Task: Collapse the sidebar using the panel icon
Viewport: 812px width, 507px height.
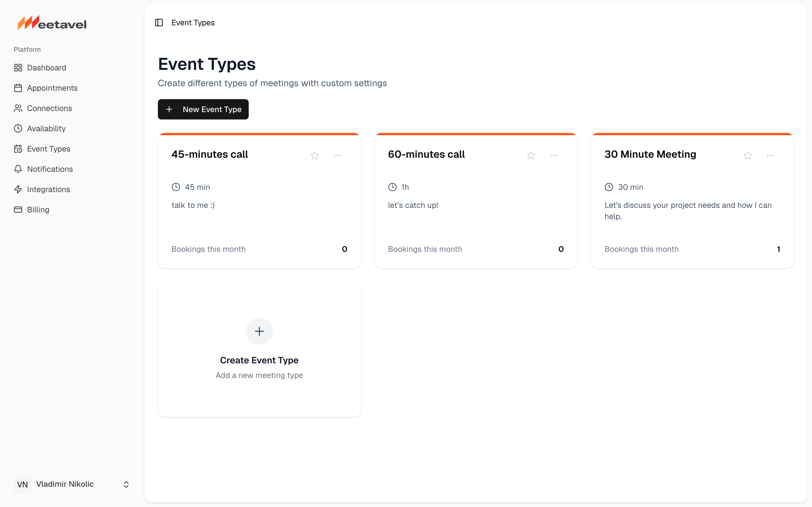Action: pos(159,23)
